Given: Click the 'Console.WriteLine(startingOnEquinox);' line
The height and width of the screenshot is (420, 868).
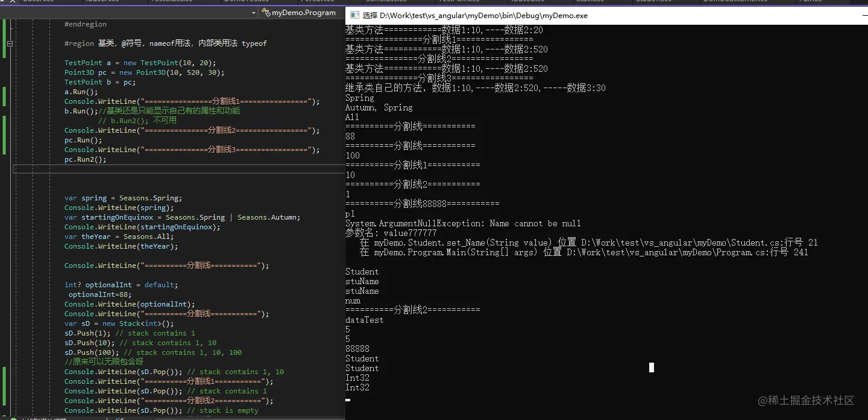Looking at the screenshot, I should [142, 227].
